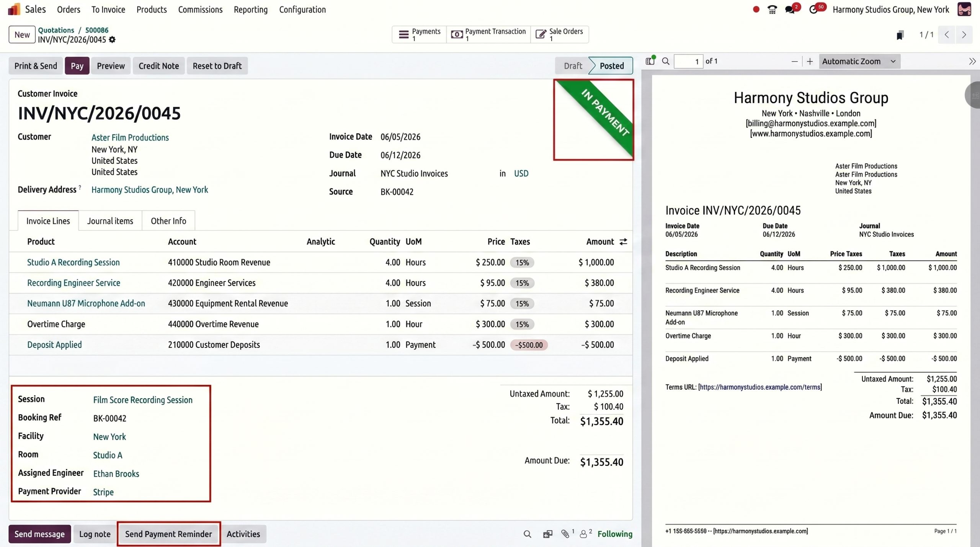Click the column settings icon beside Amount header

(x=623, y=242)
